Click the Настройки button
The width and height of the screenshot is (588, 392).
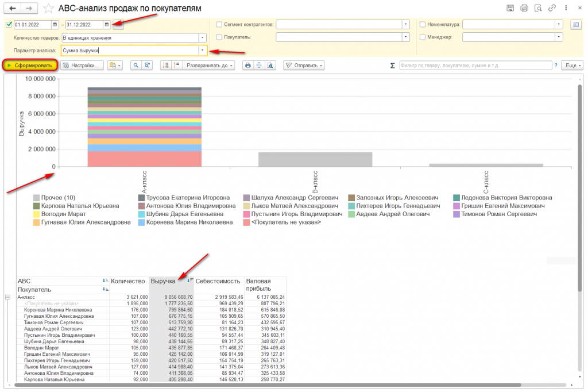coord(82,66)
